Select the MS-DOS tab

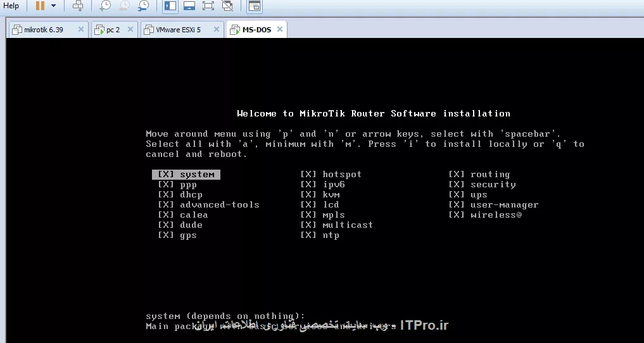click(256, 30)
